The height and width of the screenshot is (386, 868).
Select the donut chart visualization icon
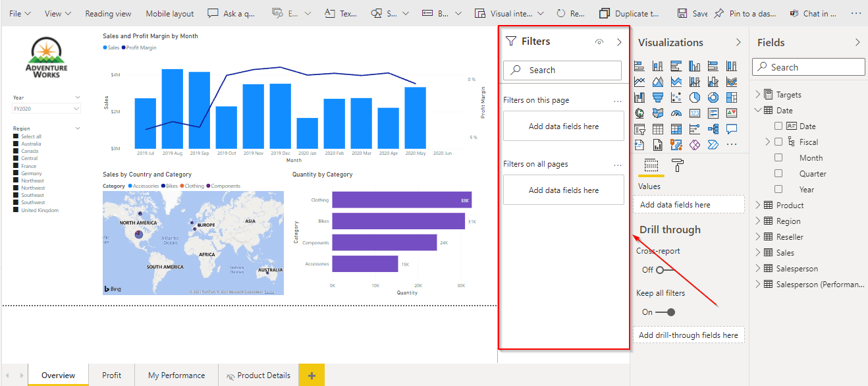tap(713, 97)
